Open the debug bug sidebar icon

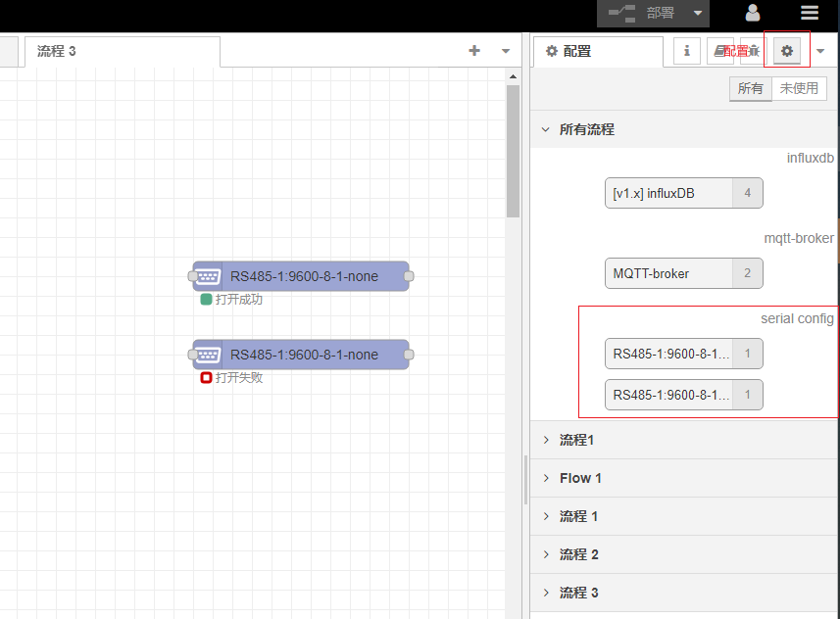click(x=753, y=51)
